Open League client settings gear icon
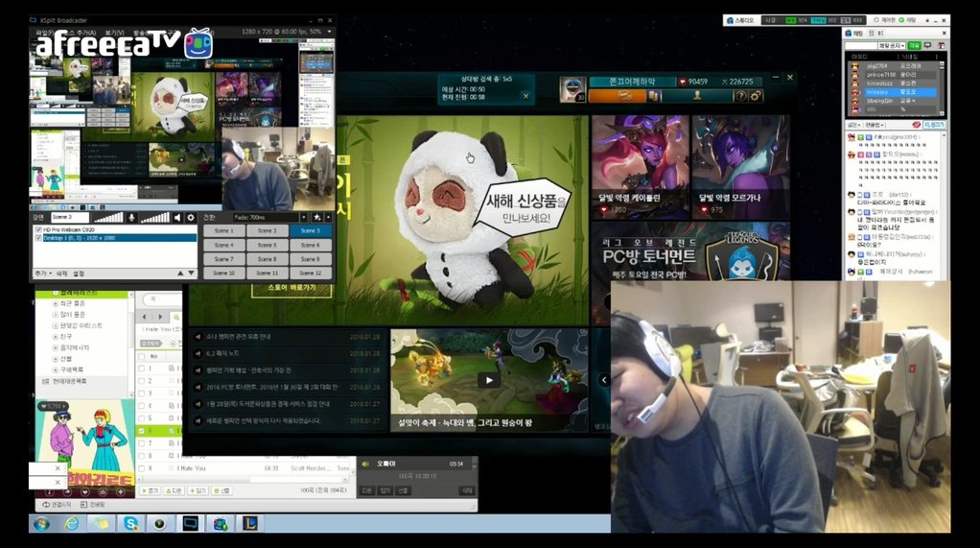The height and width of the screenshot is (548, 980). 755,96
